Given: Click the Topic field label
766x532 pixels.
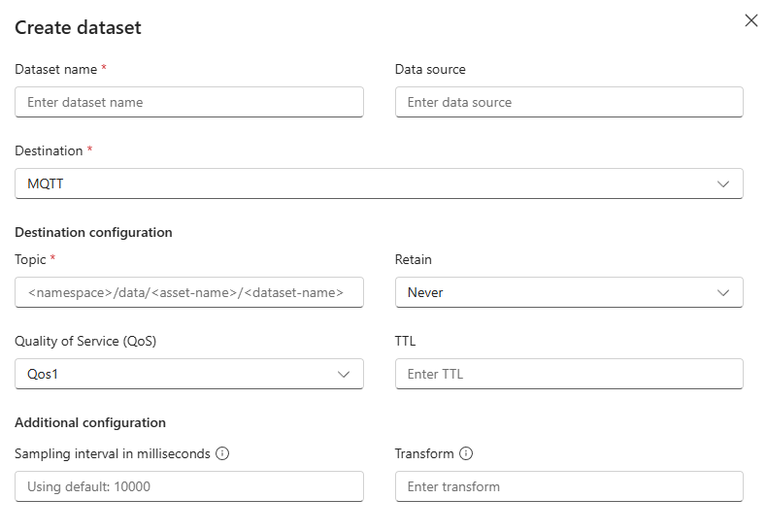Looking at the screenshot, I should coord(30,259).
